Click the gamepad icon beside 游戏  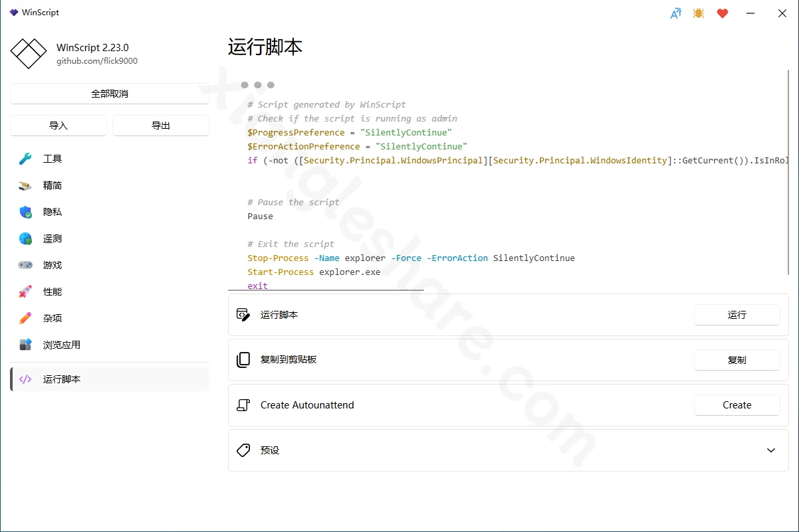click(25, 265)
